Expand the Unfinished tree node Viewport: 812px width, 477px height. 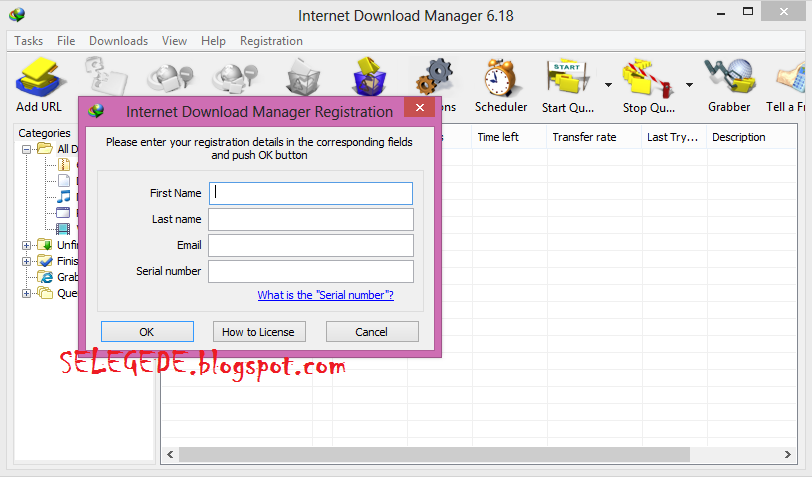click(x=26, y=245)
